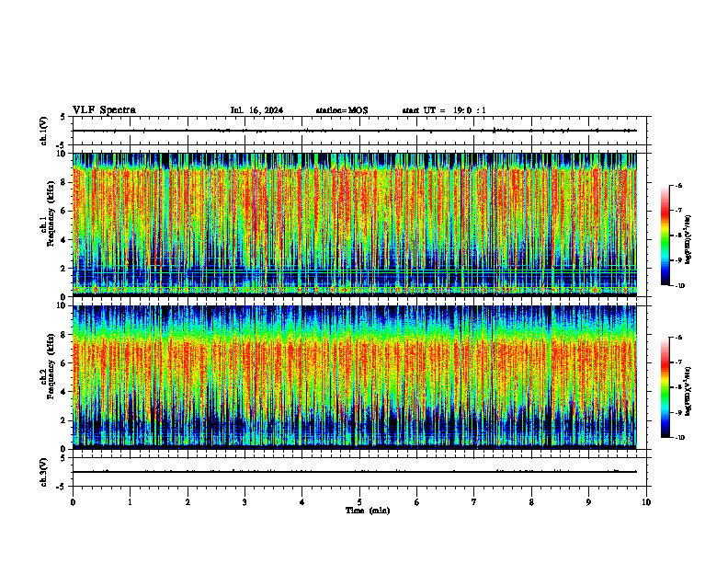Click the '8' kHz tick on ch.1 axis
This screenshot has width=728, height=563.
pyautogui.click(x=64, y=182)
